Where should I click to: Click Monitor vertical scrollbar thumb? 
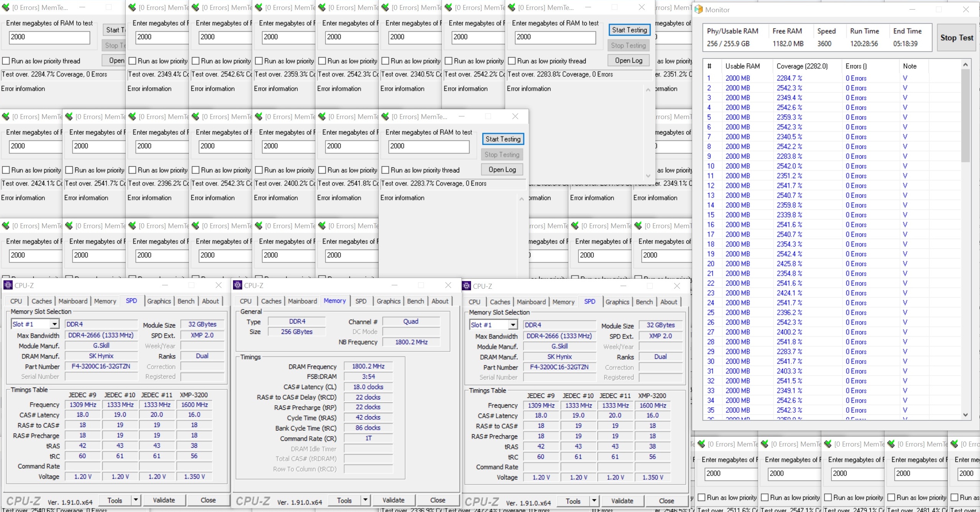pos(965,116)
